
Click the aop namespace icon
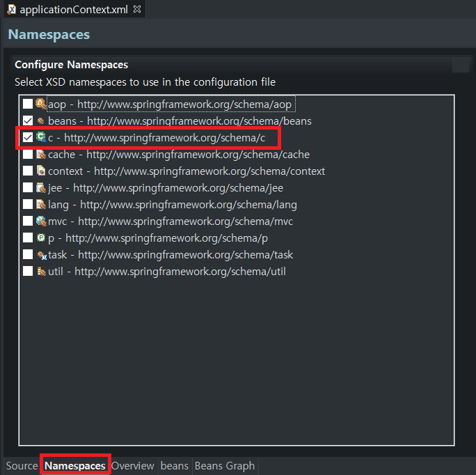(40, 104)
